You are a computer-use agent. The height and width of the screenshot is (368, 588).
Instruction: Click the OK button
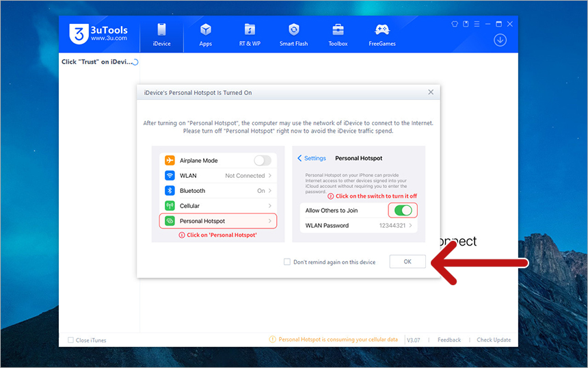(407, 261)
